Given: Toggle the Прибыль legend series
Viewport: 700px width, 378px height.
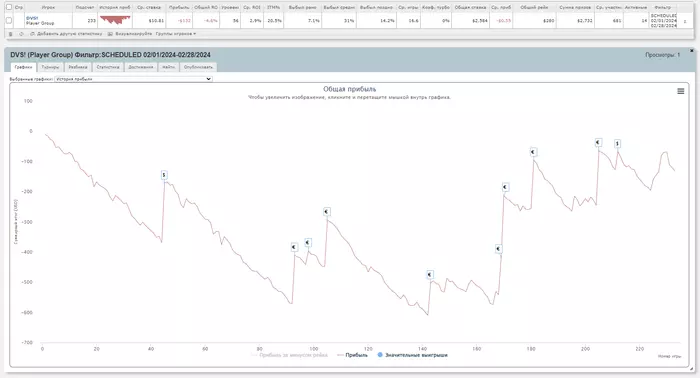Looking at the screenshot, I should 353,355.
